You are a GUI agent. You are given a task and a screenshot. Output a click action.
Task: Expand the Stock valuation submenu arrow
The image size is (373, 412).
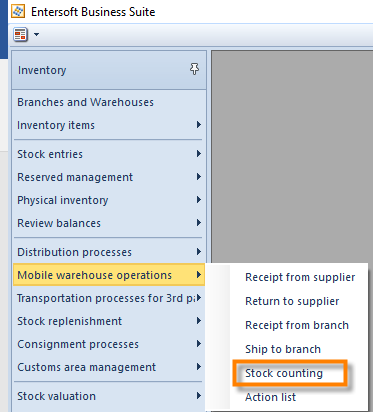point(199,396)
